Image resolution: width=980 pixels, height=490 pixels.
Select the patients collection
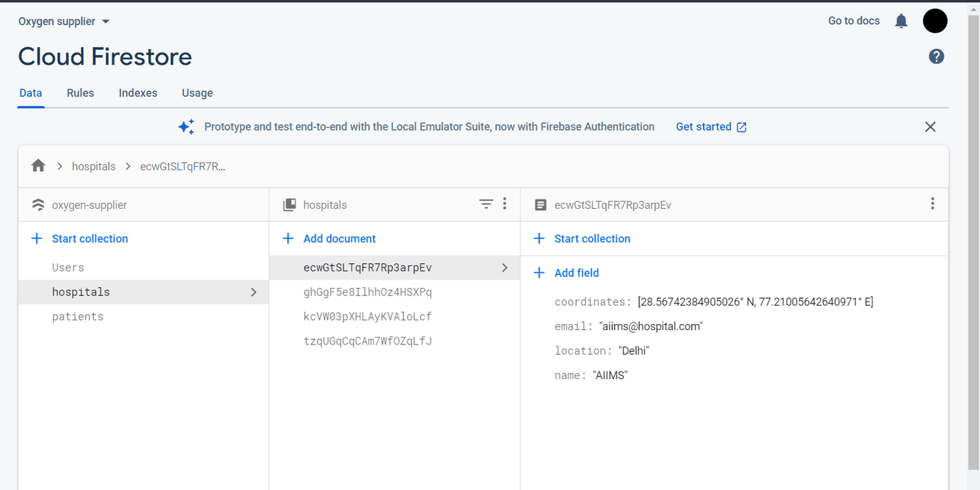click(x=78, y=316)
